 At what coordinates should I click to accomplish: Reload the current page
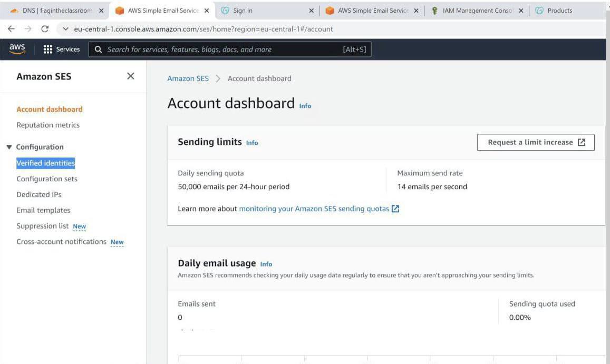click(x=45, y=29)
